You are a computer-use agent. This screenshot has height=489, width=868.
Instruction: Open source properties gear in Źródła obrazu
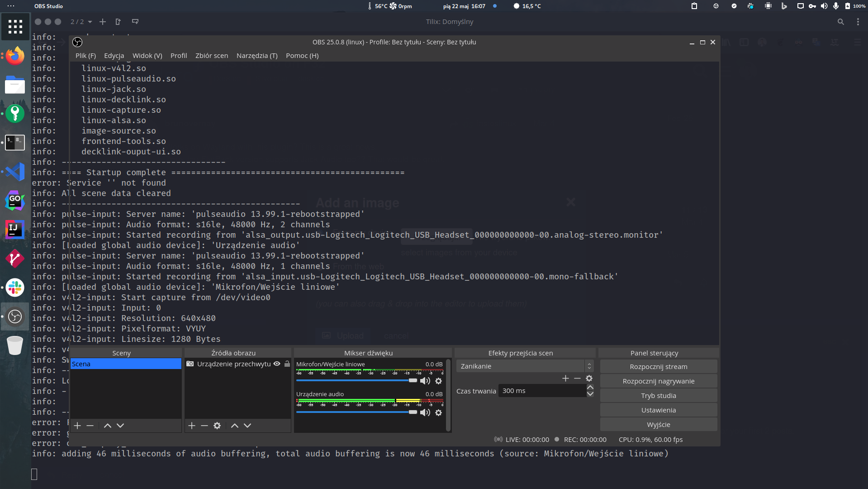click(x=217, y=426)
